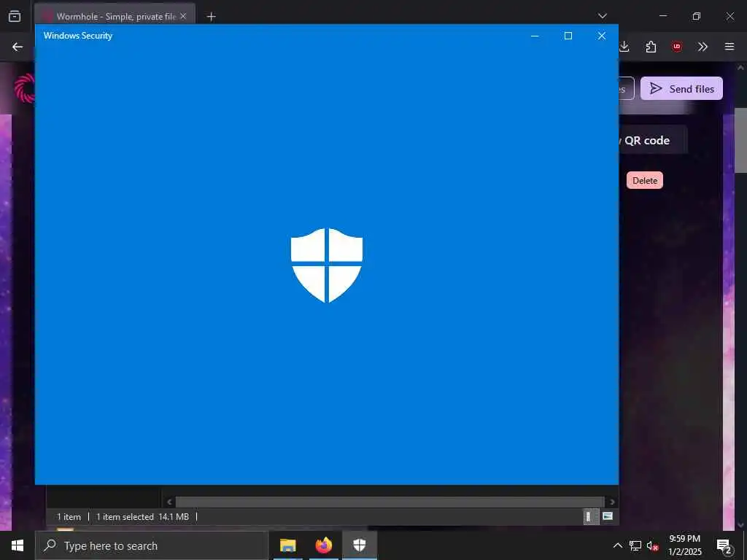The height and width of the screenshot is (560, 747).
Task: Click '1 item selected 14.1 MB' status text
Action: 142,517
